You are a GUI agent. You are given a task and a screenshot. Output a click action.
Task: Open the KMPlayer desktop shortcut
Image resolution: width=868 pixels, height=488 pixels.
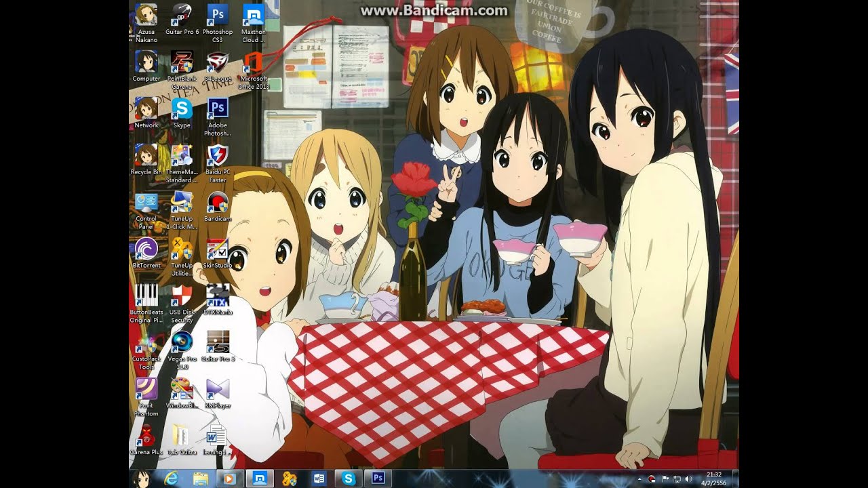coord(218,393)
